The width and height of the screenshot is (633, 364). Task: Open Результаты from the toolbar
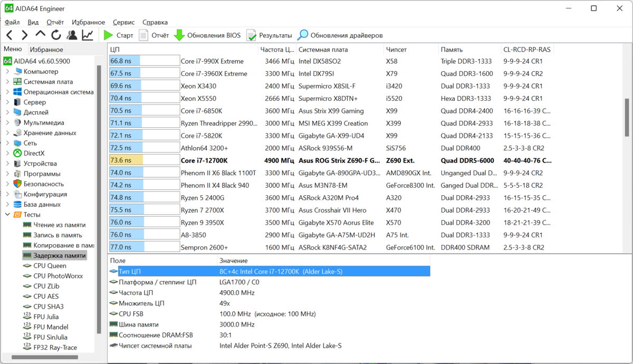(x=269, y=35)
